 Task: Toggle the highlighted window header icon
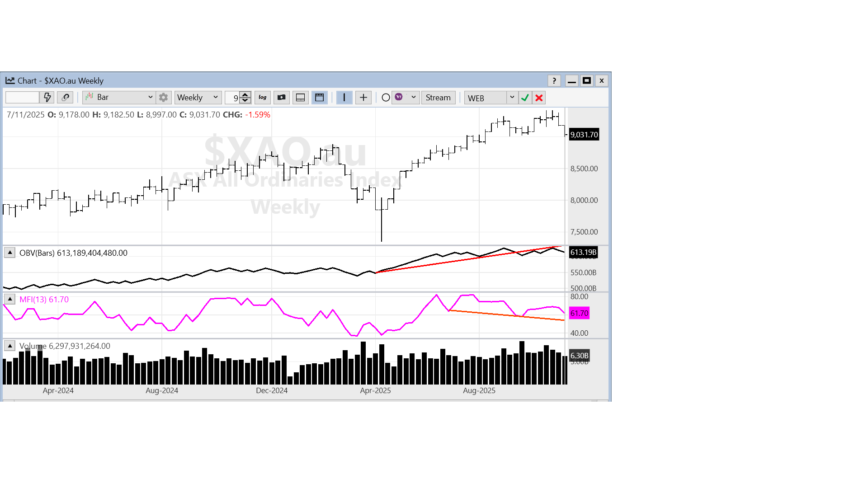coord(320,98)
